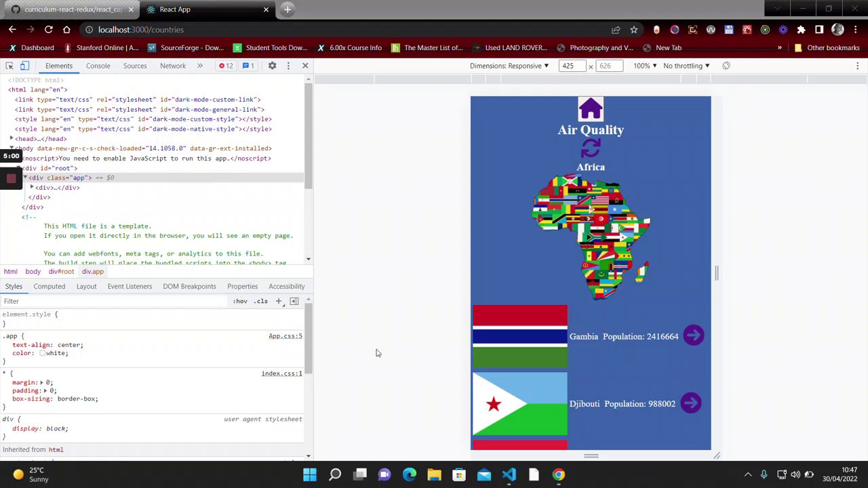Toggle the :hov element state panel
Image resolution: width=868 pixels, height=488 pixels.
tap(240, 301)
